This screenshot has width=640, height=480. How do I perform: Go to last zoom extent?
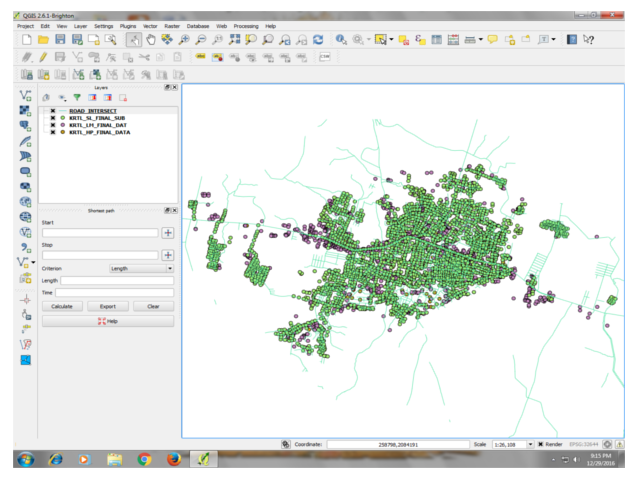click(284, 40)
